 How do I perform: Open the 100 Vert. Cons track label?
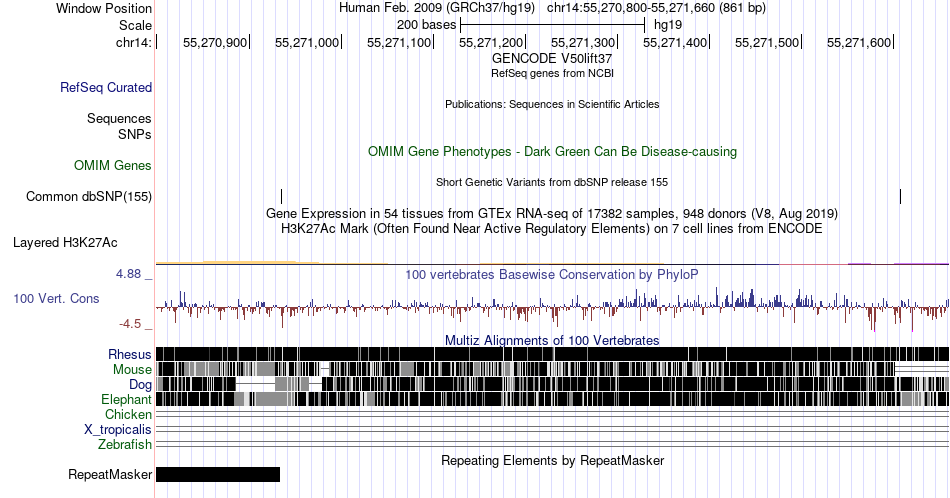pyautogui.click(x=56, y=298)
